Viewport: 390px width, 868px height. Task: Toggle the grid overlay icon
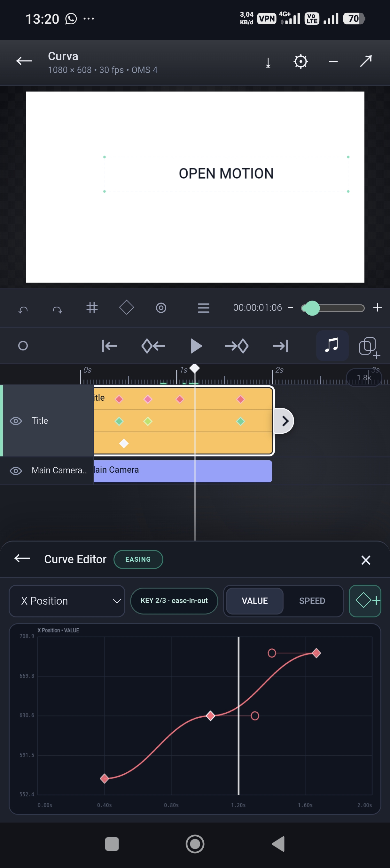[x=92, y=308]
